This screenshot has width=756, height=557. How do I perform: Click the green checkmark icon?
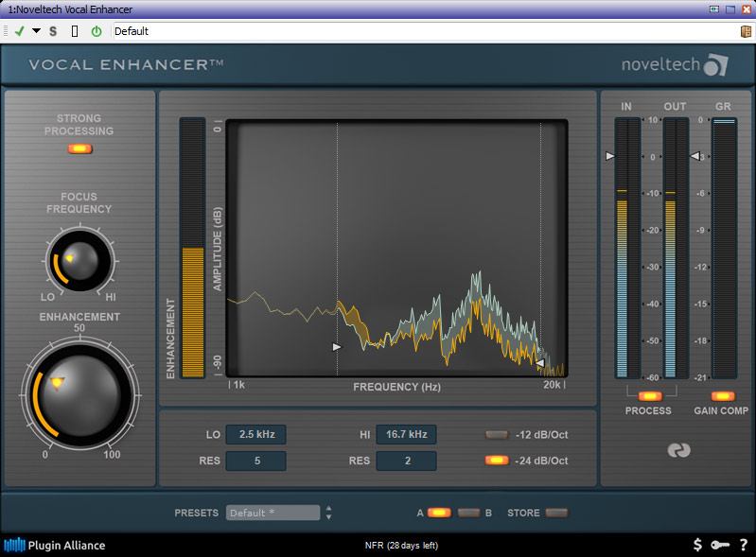[x=19, y=31]
